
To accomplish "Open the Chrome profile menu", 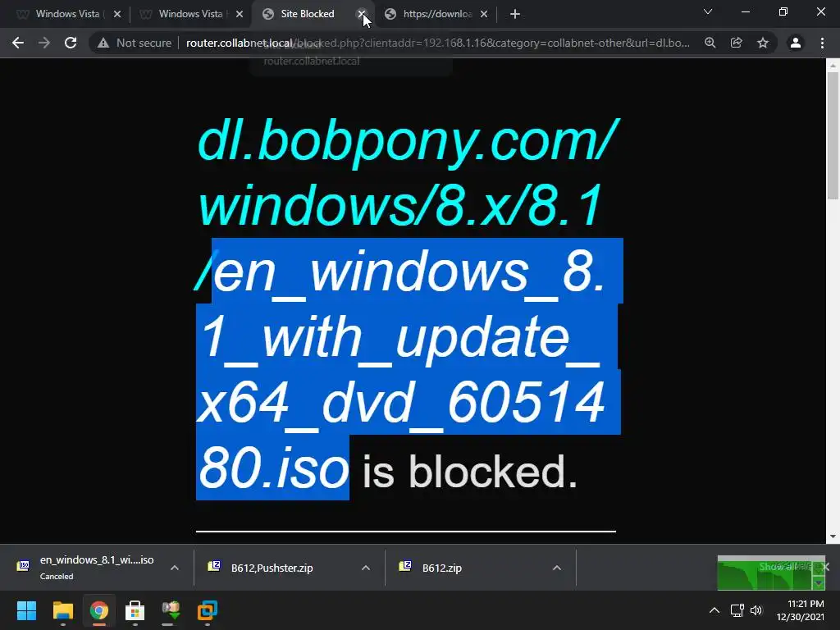I will 796,43.
